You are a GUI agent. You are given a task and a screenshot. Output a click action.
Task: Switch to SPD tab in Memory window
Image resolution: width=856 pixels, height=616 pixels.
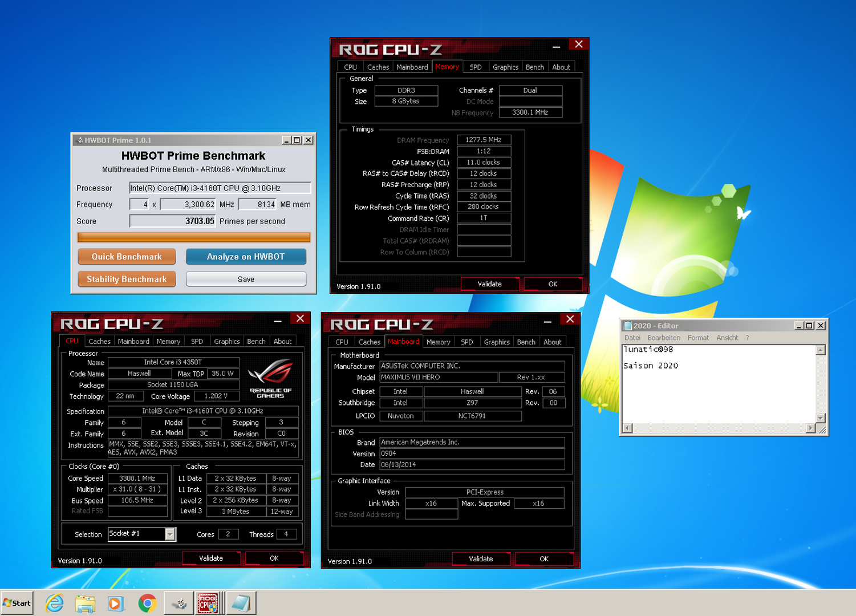[476, 67]
